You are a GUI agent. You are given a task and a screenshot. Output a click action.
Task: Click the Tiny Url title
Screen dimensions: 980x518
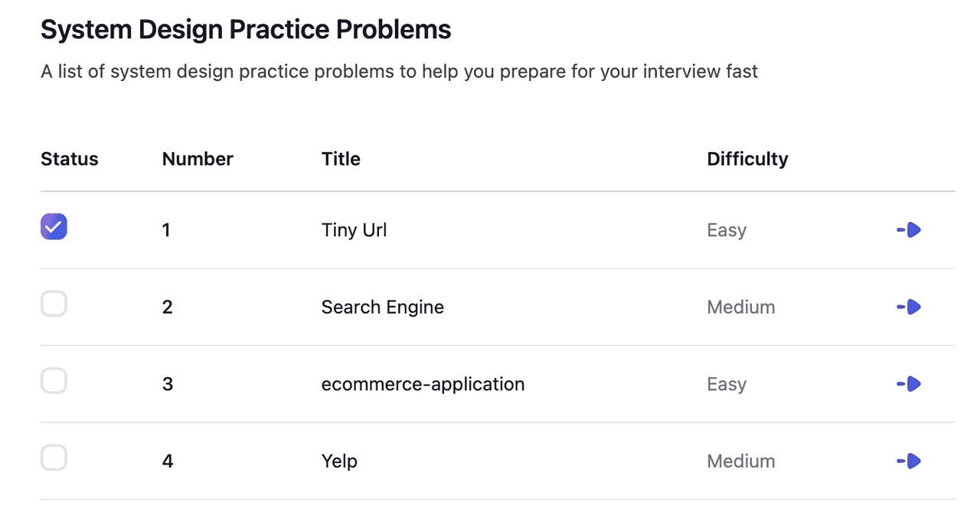pos(354,230)
